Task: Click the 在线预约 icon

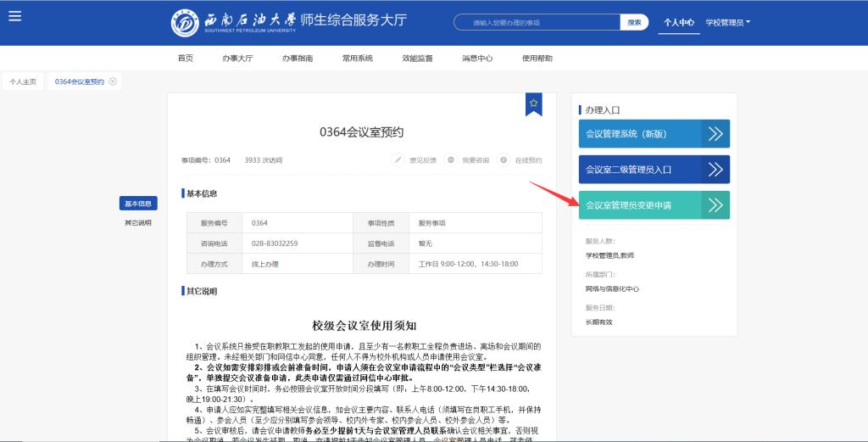Action: (504, 159)
